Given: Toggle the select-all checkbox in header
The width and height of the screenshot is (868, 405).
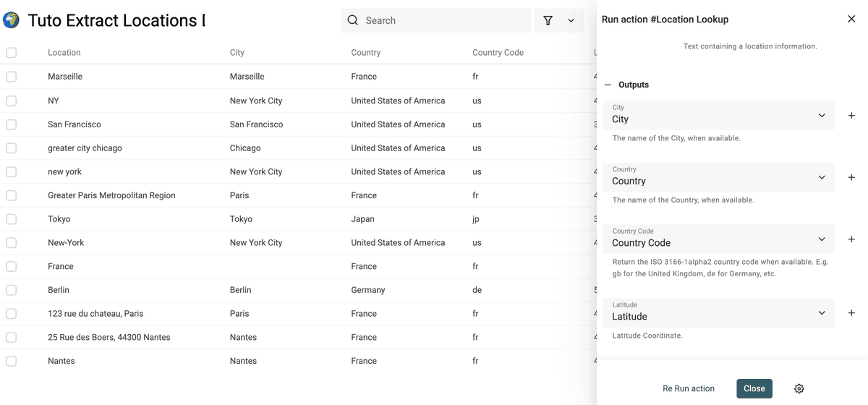Looking at the screenshot, I should click(x=11, y=52).
